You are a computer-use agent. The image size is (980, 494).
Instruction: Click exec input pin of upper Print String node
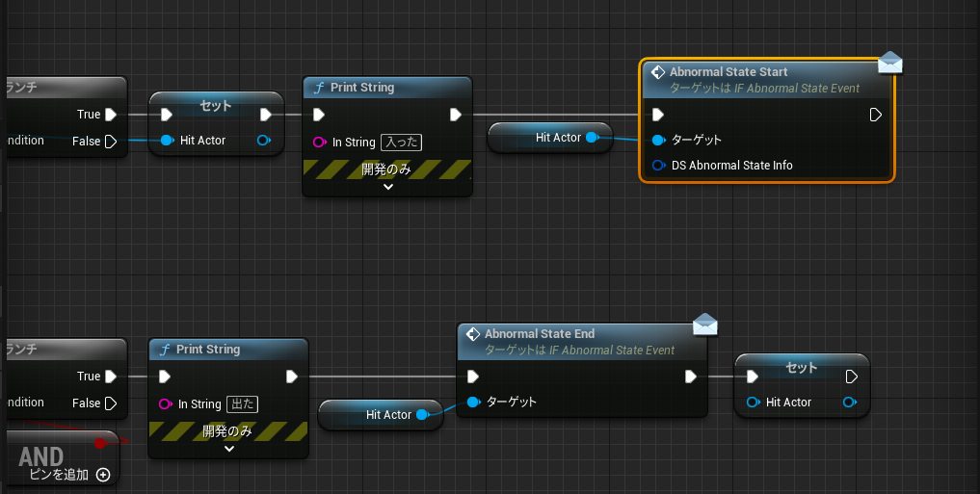pyautogui.click(x=319, y=115)
